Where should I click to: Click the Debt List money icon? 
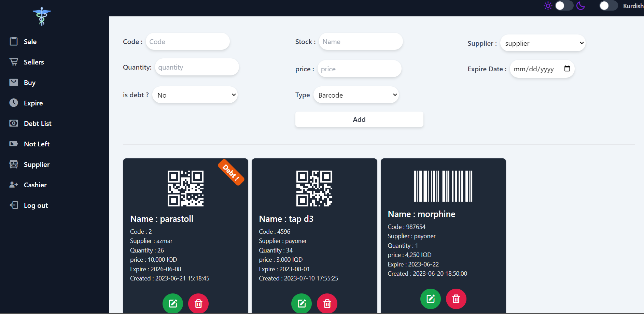pyautogui.click(x=14, y=123)
